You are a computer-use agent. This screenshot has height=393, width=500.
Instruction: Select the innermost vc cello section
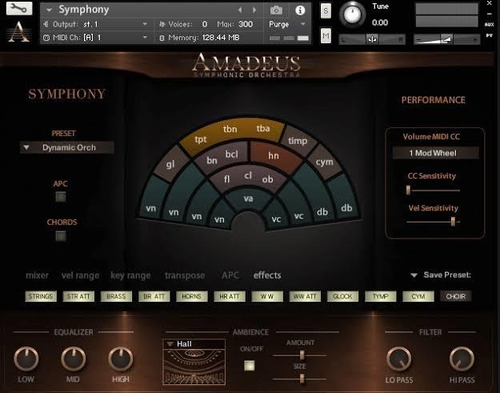(x=276, y=219)
